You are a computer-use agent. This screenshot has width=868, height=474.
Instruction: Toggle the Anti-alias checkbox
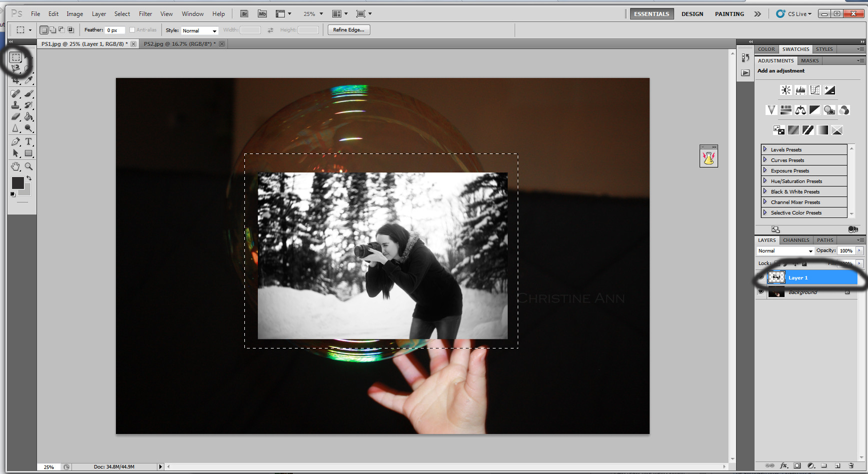pos(132,30)
